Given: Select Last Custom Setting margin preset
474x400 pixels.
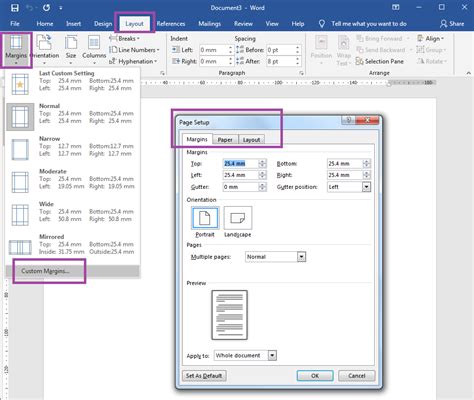Looking at the screenshot, I should [x=73, y=83].
